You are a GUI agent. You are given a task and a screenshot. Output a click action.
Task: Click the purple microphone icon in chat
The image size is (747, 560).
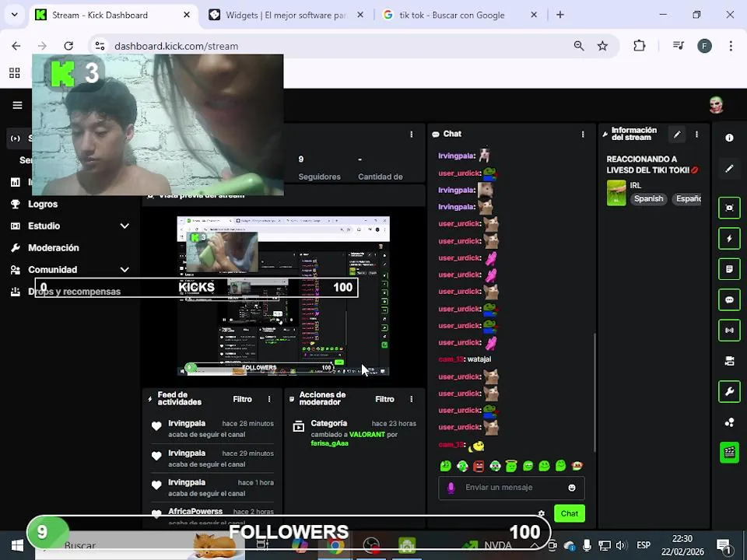pos(451,488)
